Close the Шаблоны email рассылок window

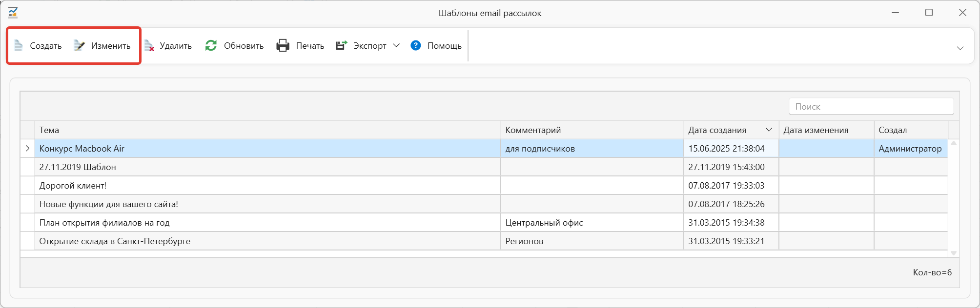(962, 13)
